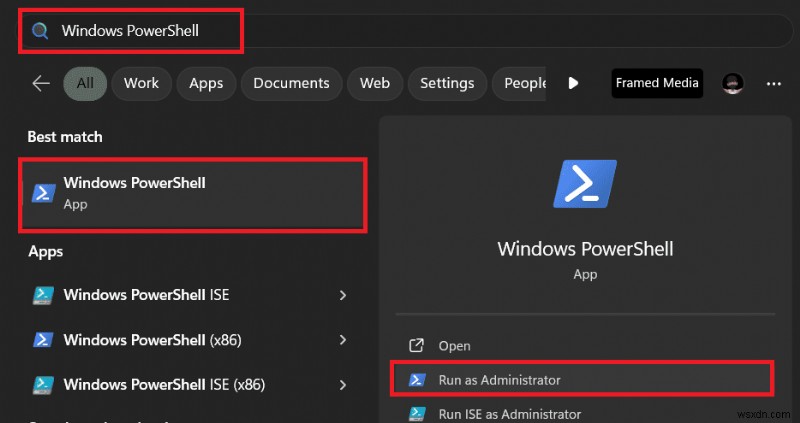Viewport: 800px width, 423px height.
Task: Click the Windows PowerShell title in details pane
Action: tap(585, 249)
